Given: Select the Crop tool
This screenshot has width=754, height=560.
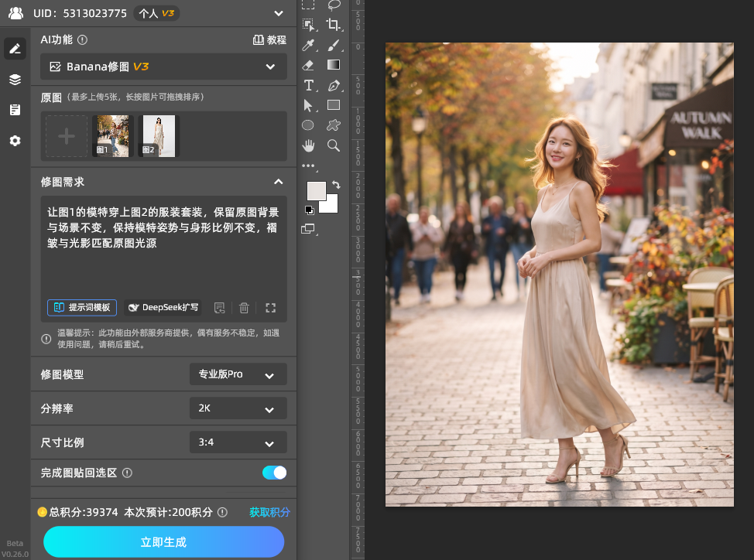Looking at the screenshot, I should (x=333, y=24).
